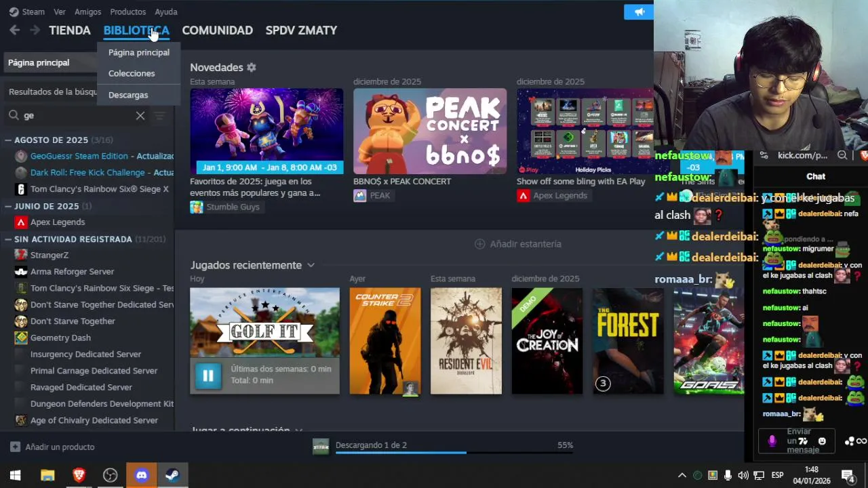Click the Apex Legends label under news
The image size is (868, 488).
click(553, 195)
